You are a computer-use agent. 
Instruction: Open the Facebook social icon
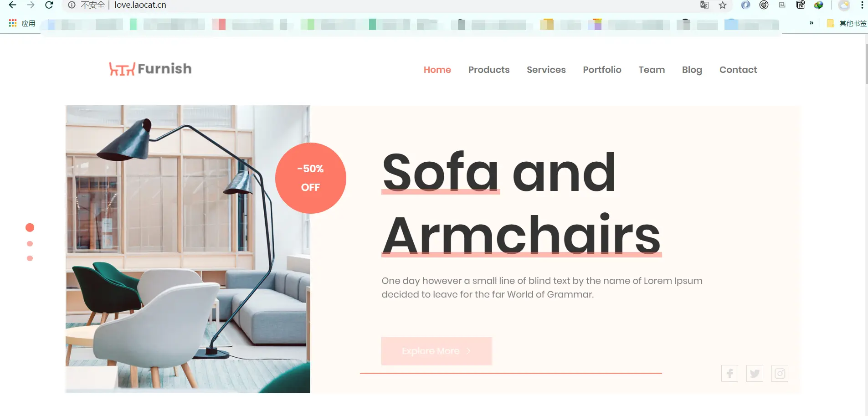(729, 374)
